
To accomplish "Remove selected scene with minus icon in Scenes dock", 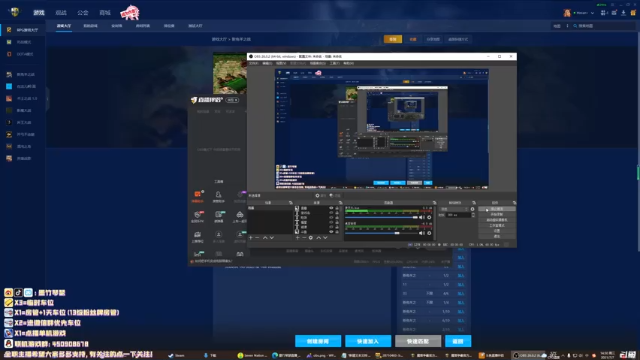I will point(257,238).
